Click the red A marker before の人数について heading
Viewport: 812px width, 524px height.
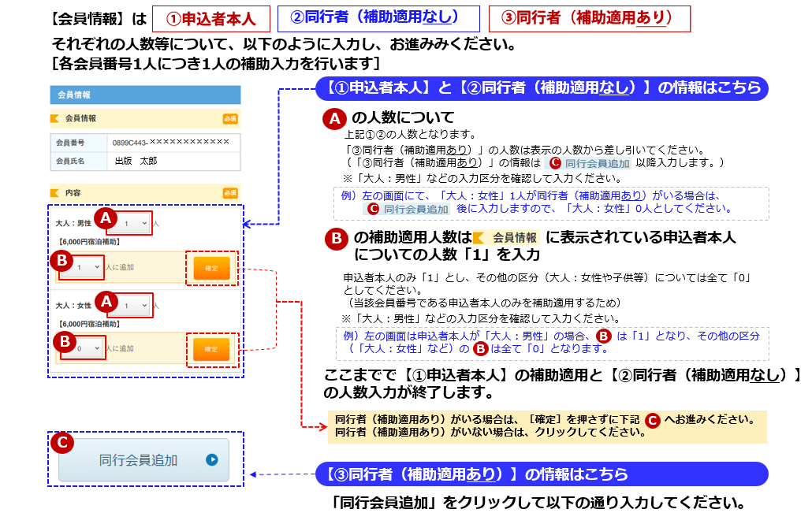pyautogui.click(x=335, y=119)
